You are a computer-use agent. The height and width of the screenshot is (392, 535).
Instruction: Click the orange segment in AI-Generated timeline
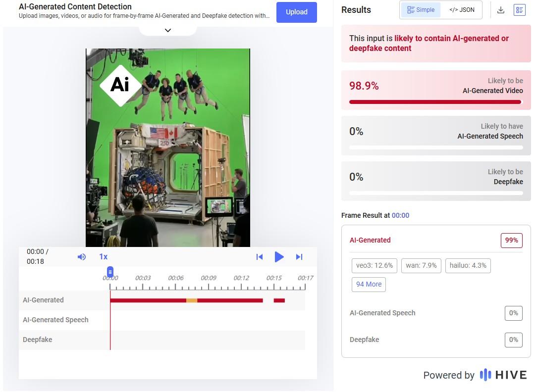point(192,300)
